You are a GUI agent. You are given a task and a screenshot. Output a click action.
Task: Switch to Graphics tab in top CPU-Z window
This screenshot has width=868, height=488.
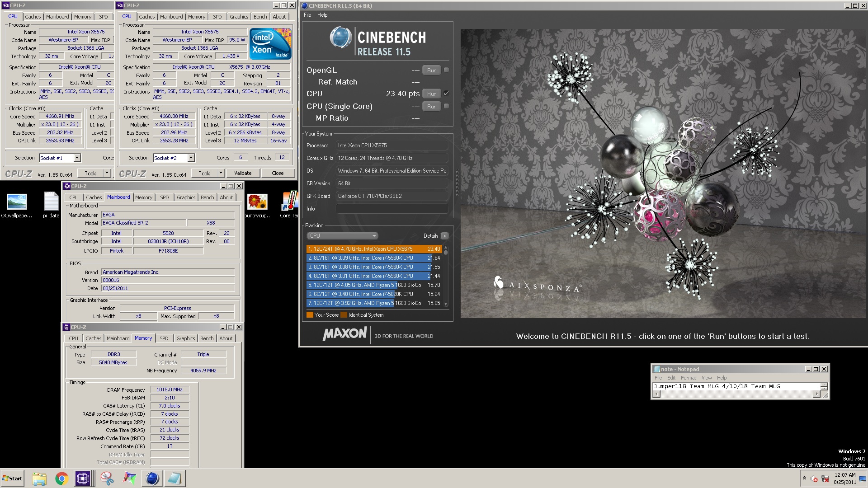(239, 17)
